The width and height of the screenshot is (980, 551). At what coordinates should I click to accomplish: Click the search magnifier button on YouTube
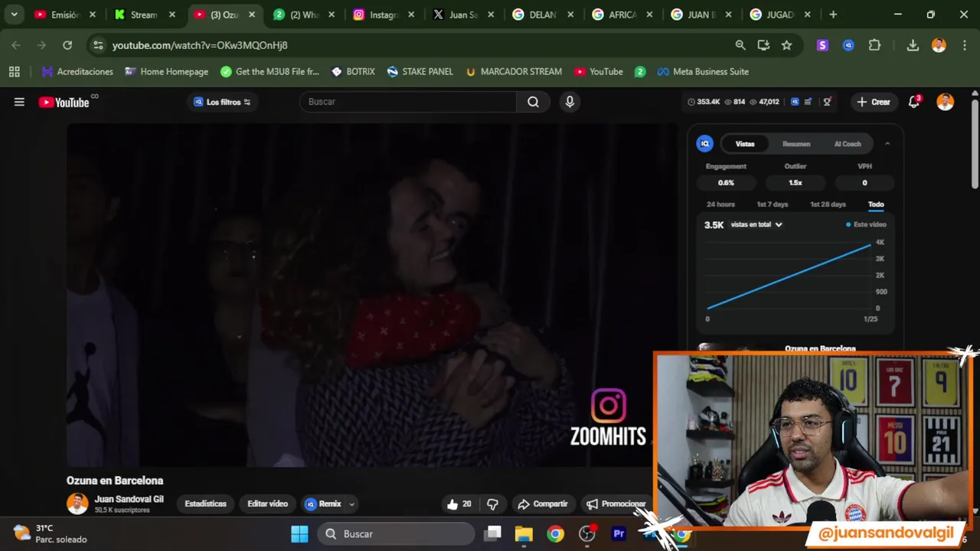(x=533, y=102)
